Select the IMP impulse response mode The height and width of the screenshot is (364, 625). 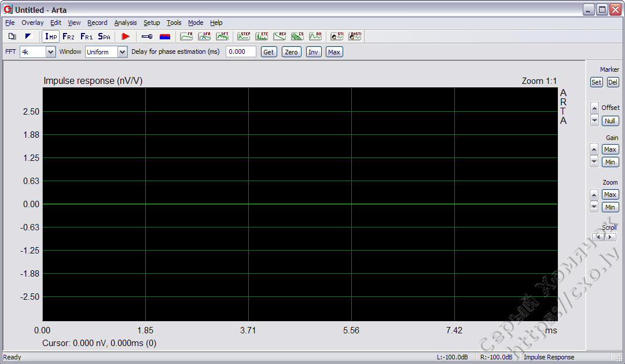pos(50,36)
